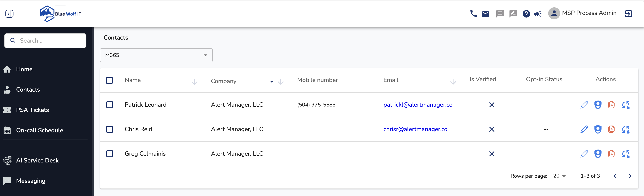Click shield icon for Chris Reid
This screenshot has width=644, height=196.
click(x=598, y=129)
